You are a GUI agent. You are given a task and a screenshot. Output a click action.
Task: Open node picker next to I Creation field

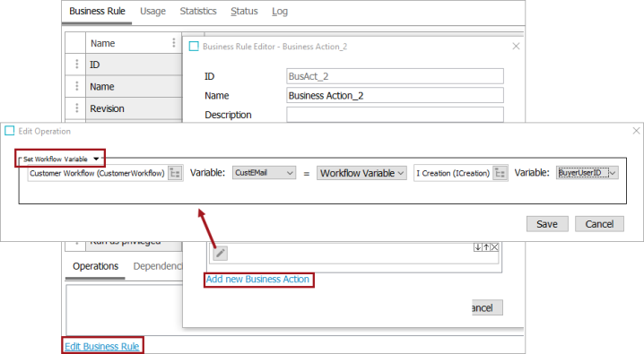[x=500, y=173]
